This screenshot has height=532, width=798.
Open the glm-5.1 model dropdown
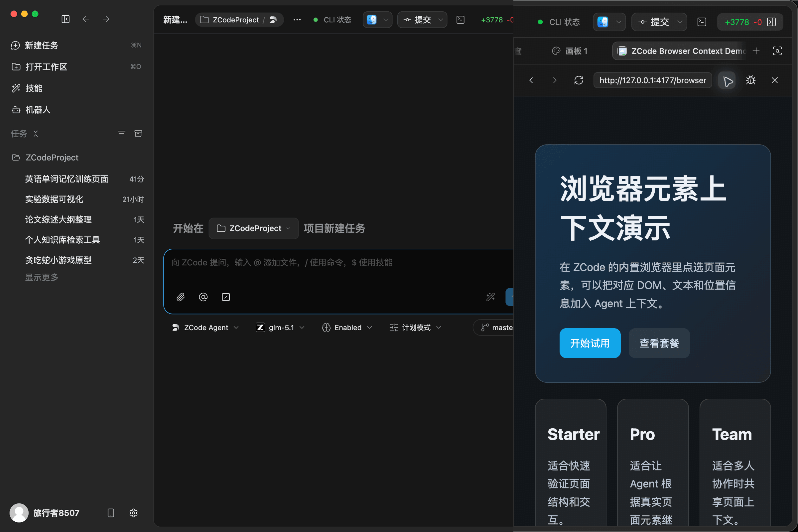pos(280,328)
